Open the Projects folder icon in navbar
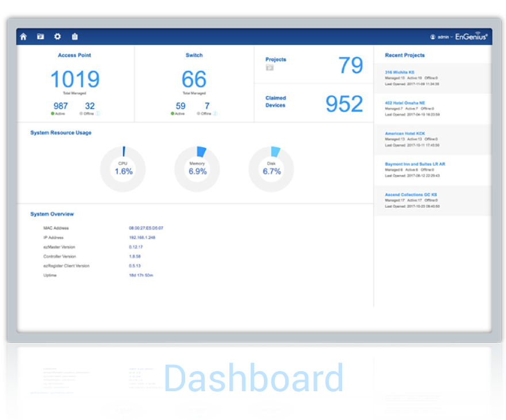This screenshot has width=506, height=420. [40, 36]
